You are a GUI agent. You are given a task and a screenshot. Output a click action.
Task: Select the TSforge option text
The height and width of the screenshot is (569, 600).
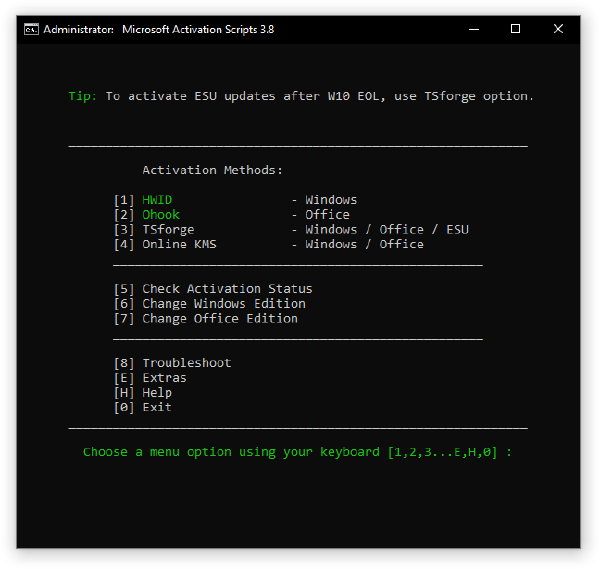168,230
